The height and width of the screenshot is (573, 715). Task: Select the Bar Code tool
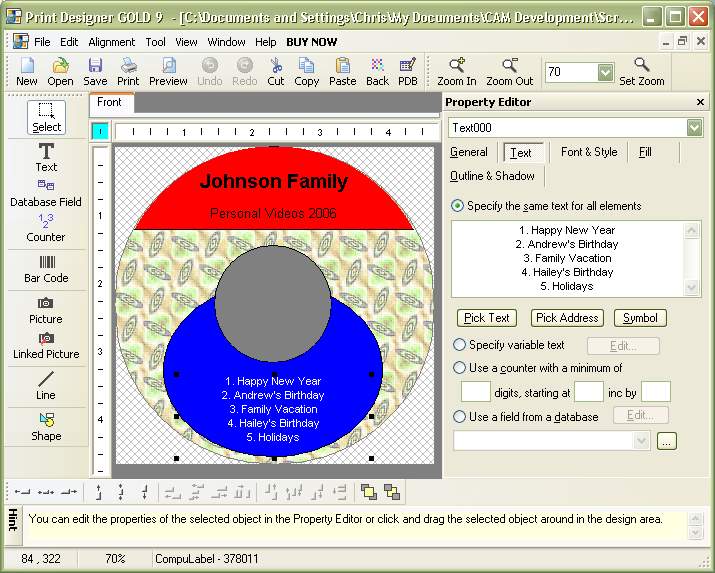[46, 269]
